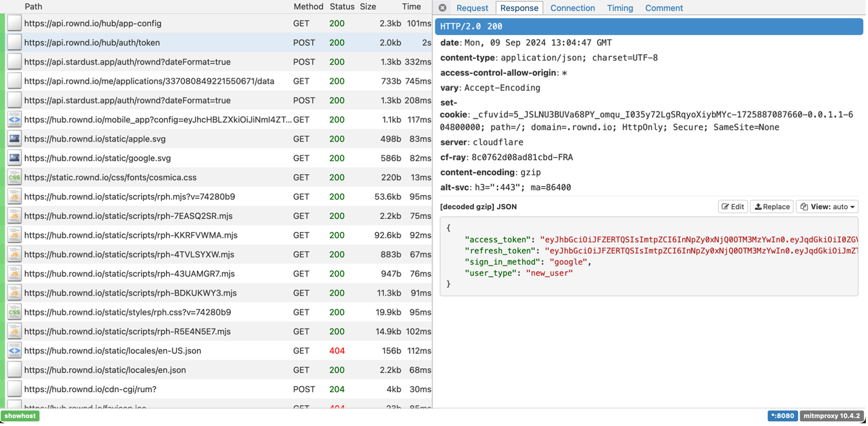
Task: Click the JS icon for rph-R5E4N5E7.mjs
Action: [x=15, y=331]
